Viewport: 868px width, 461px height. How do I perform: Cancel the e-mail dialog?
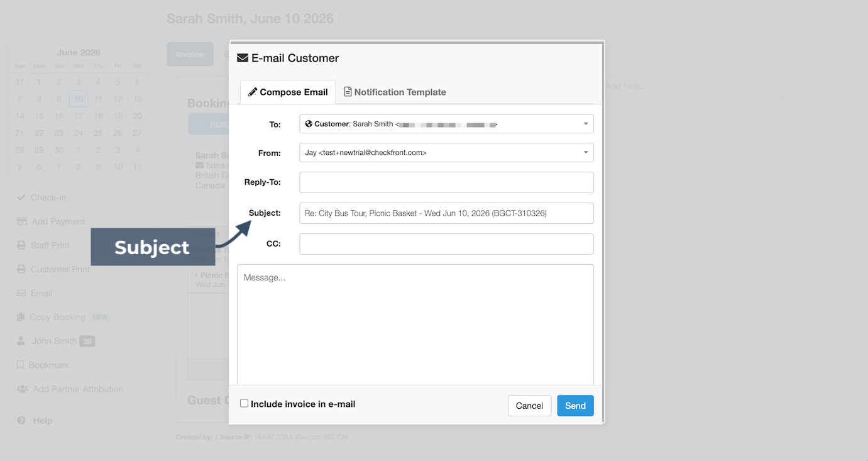(529, 406)
